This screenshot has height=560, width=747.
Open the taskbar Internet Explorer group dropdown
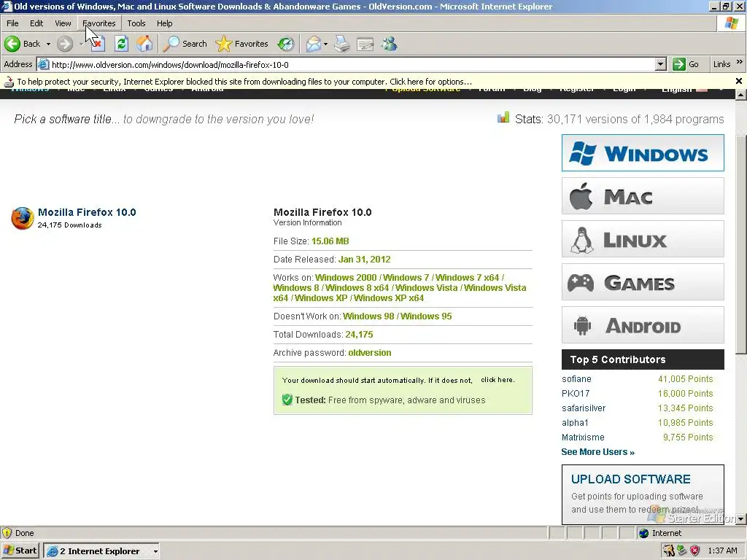pos(155,551)
